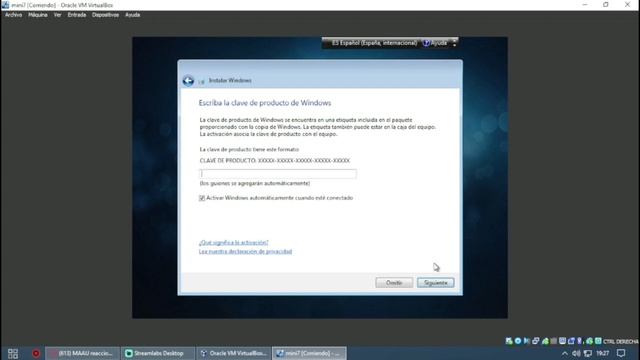The height and width of the screenshot is (360, 640).
Task: Click the network adapter indicator in status bar
Action: [536, 341]
